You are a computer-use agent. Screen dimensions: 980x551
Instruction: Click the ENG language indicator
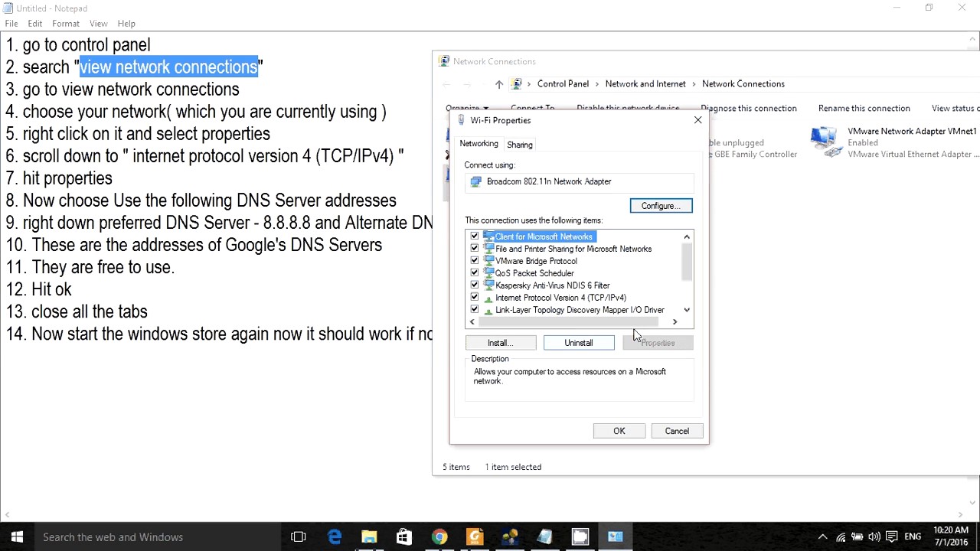point(913,537)
